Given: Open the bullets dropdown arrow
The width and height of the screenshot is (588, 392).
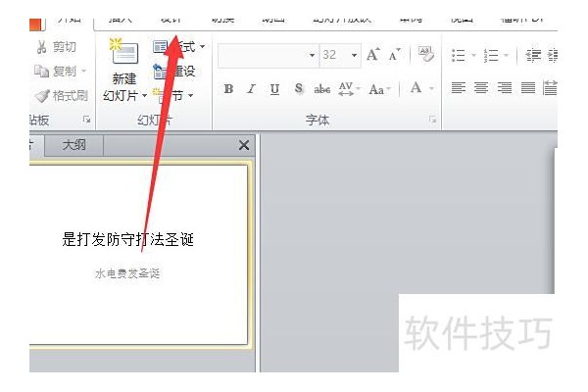Looking at the screenshot, I should click(473, 55).
